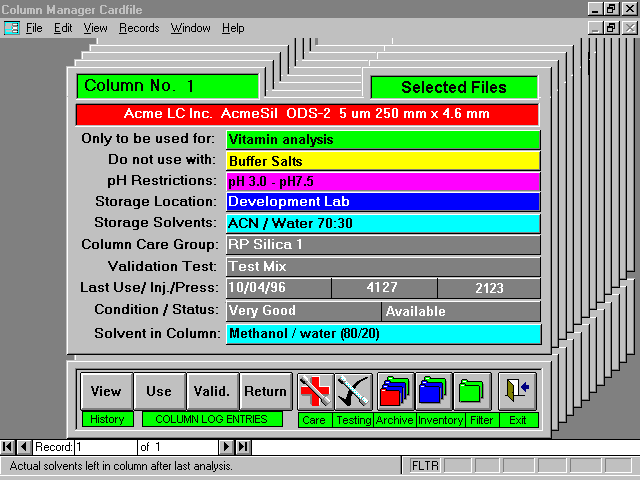
Task: Open the cardfile control menu icon
Action: [11, 28]
